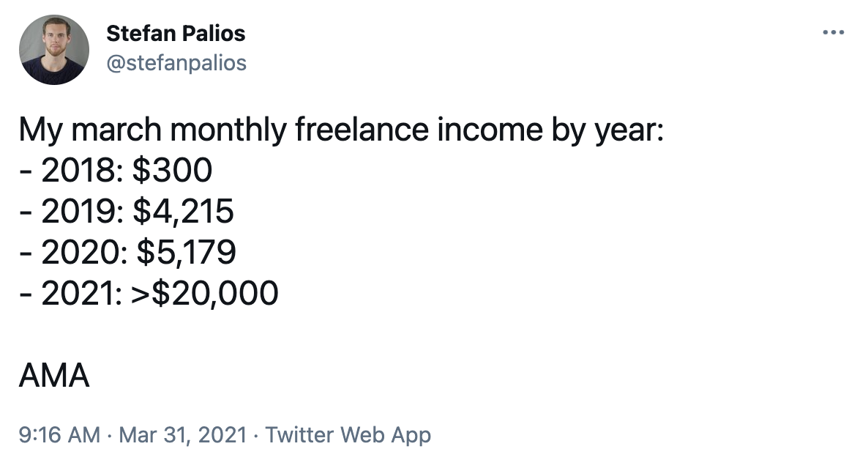Viewport: 868px width, 460px height.
Task: Click the year 2018 in the list
Action: (79, 170)
